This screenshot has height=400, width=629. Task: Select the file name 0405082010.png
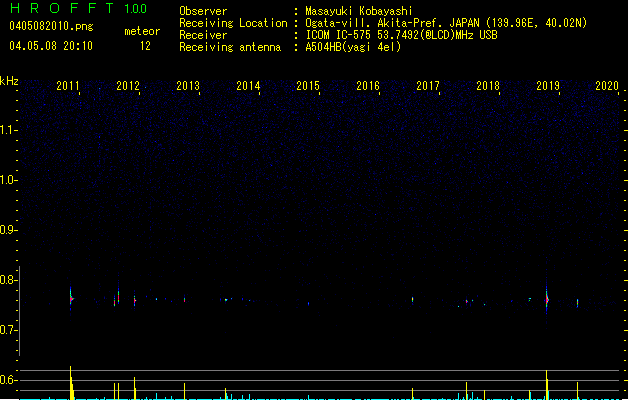click(51, 26)
